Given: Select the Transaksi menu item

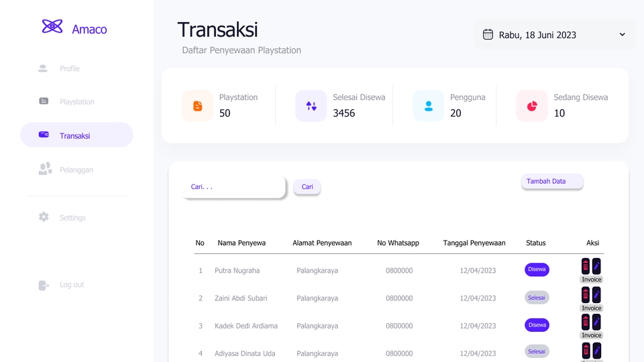Looking at the screenshot, I should tap(76, 135).
